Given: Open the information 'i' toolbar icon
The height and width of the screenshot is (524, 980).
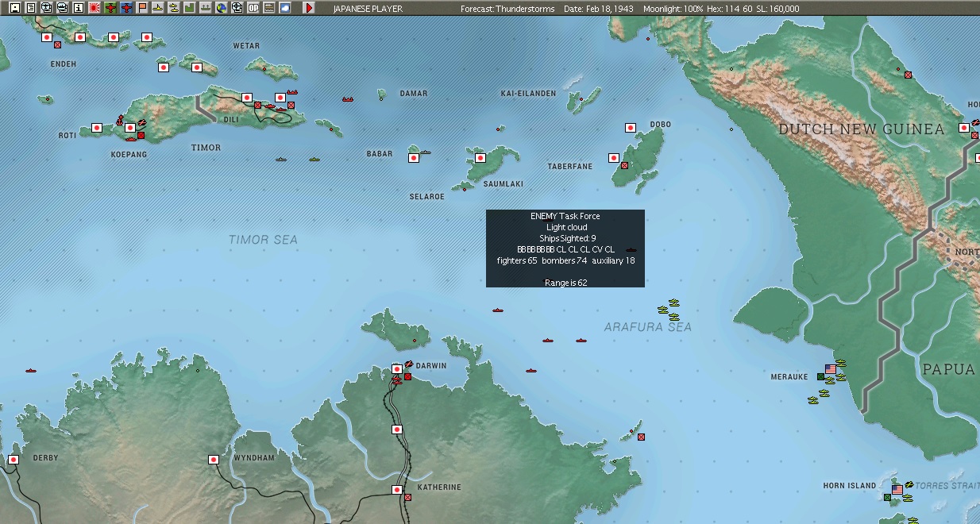Looking at the screenshot, I should pos(78,8).
